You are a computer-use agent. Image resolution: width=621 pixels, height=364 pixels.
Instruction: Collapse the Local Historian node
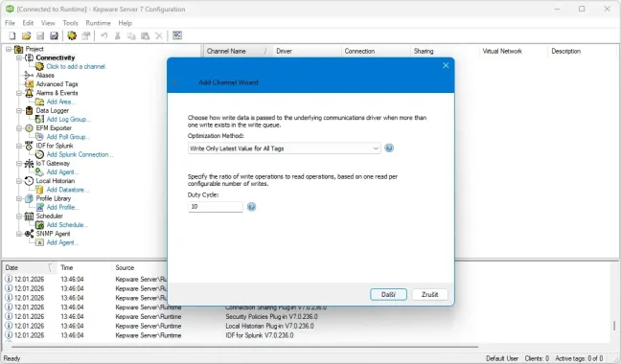pos(18,181)
